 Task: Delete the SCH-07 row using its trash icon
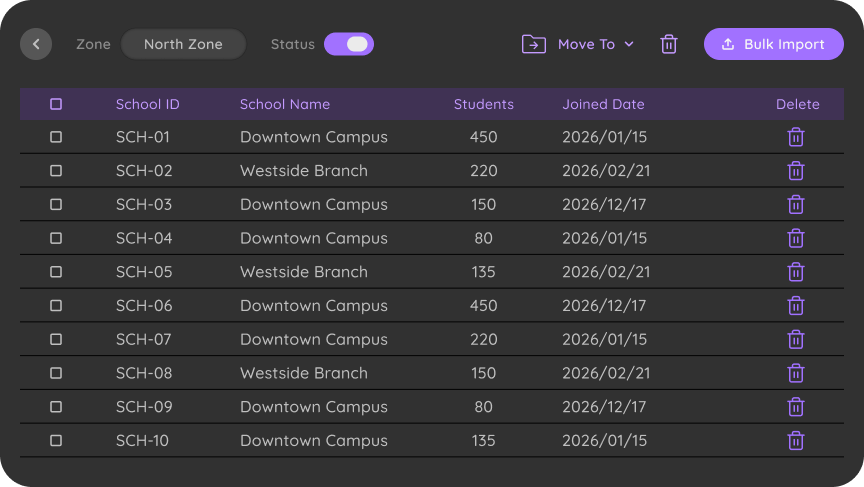point(796,339)
